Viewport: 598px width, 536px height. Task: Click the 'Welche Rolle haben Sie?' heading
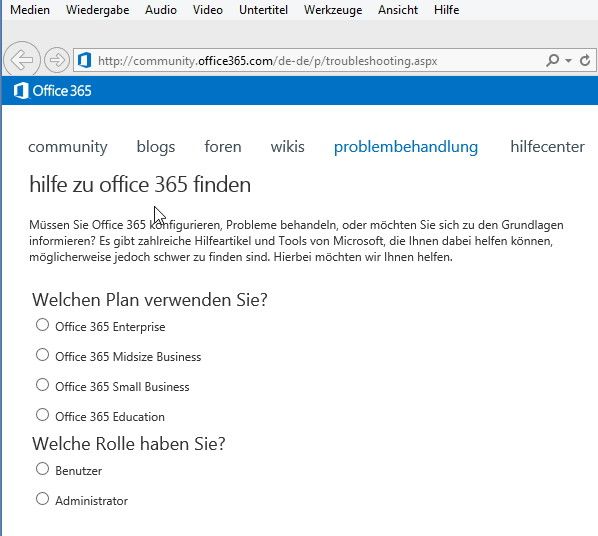[129, 444]
